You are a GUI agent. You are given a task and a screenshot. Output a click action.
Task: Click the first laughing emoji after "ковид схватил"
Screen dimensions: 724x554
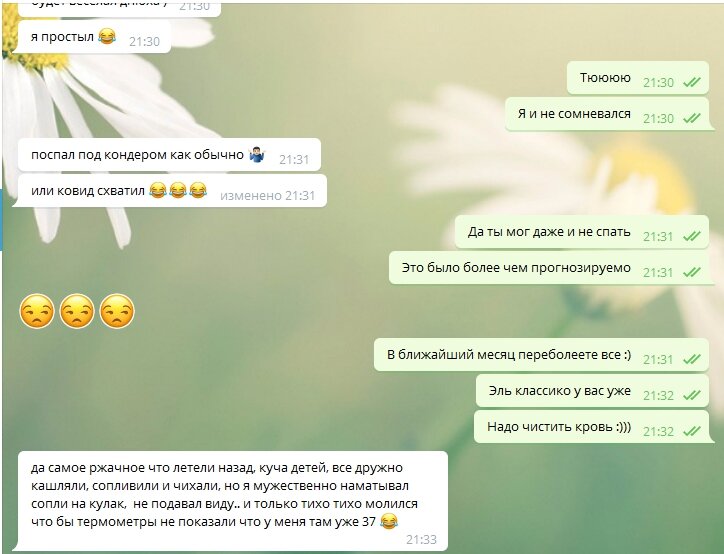[157, 190]
